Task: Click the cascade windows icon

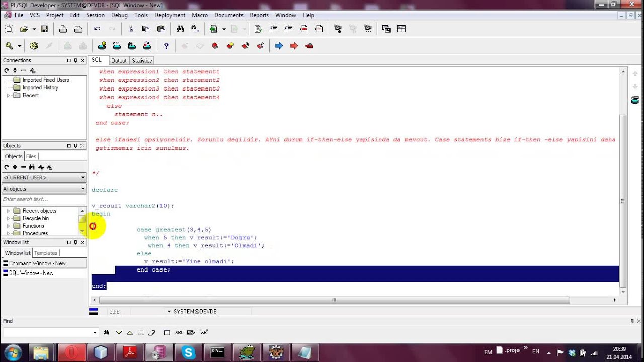Action: pos(386,29)
